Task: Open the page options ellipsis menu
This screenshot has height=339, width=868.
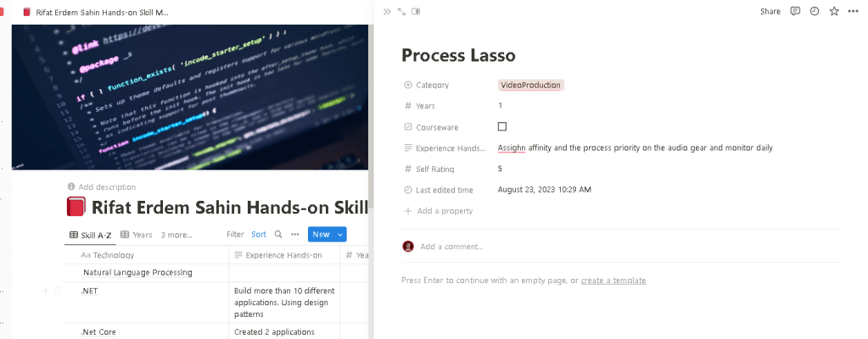Action: tap(853, 11)
